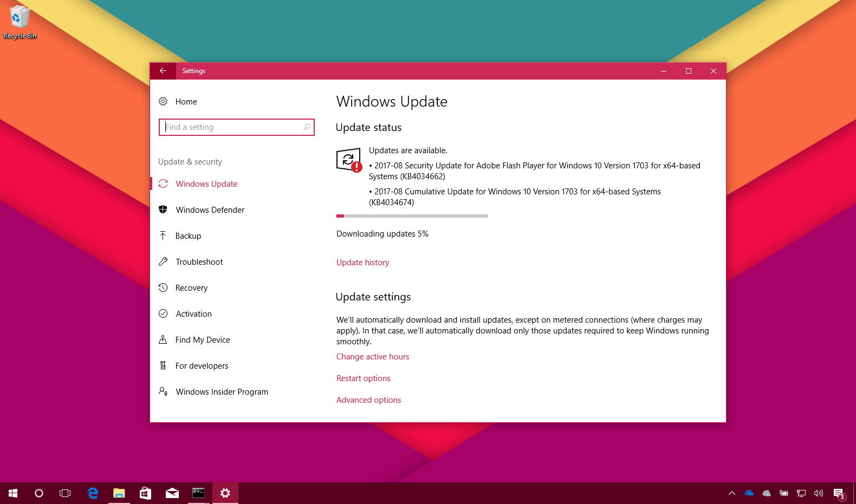
Task: Click the Recovery clock icon
Action: (163, 287)
